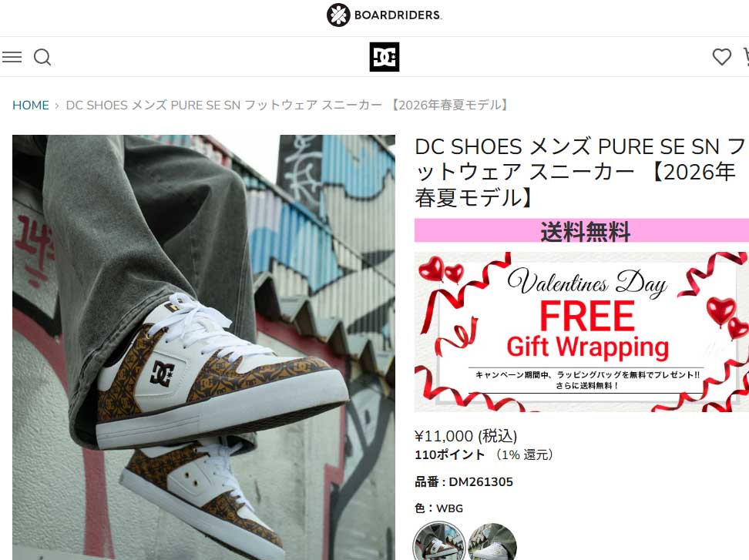This screenshot has width=749, height=560.
Task: Open the shopping cart icon
Action: (746, 57)
